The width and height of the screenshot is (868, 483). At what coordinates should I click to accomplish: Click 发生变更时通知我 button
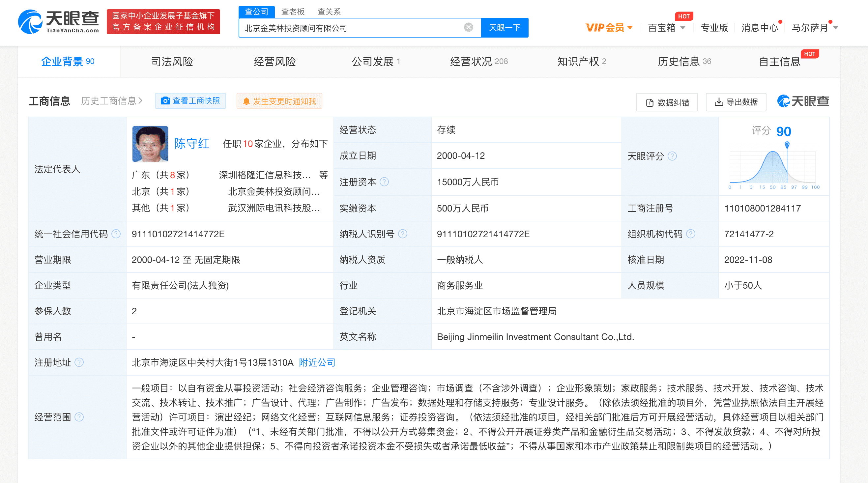tap(279, 101)
